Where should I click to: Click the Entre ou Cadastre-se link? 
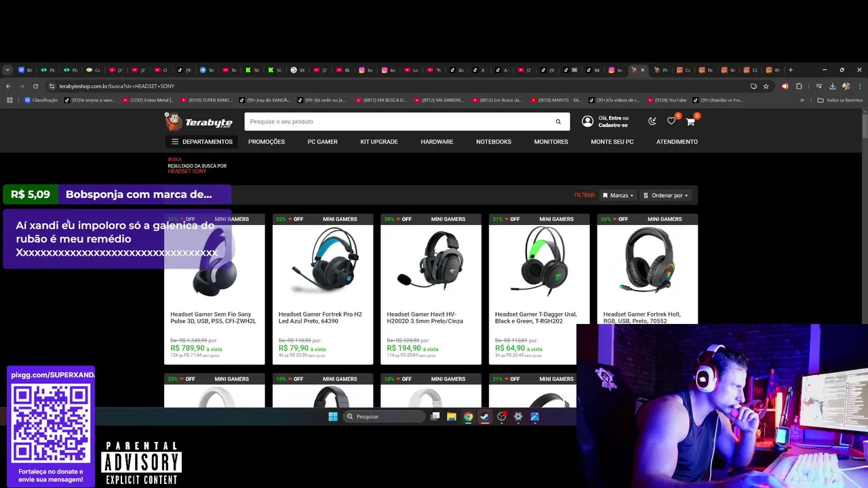point(613,121)
